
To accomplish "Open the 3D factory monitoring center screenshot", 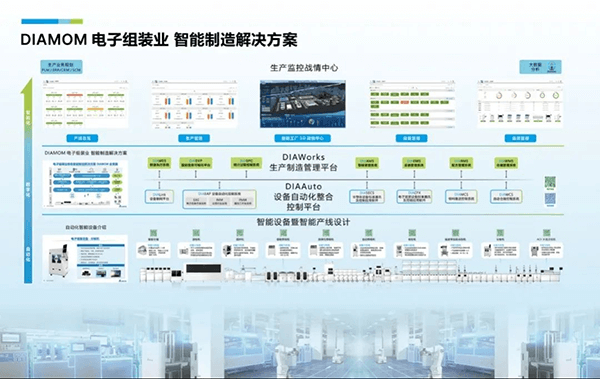I will [303, 104].
